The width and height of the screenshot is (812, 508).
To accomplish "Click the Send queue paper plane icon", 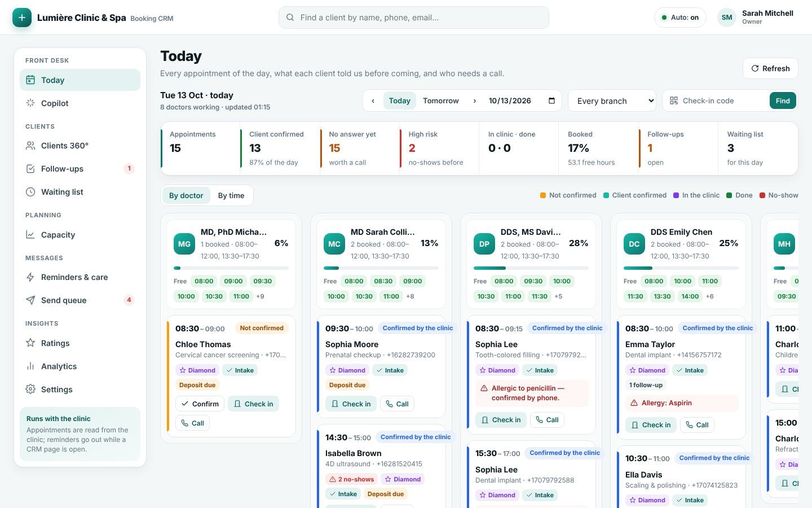I will click(30, 300).
